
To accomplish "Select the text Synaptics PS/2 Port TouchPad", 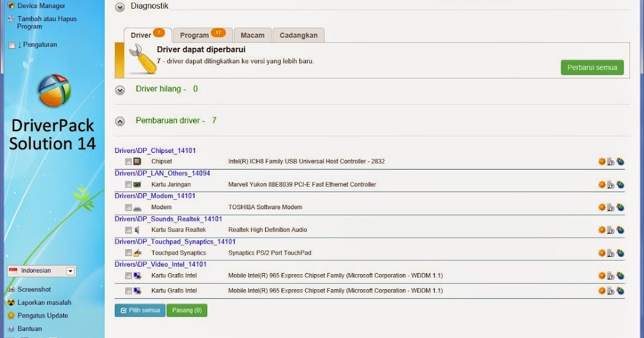I will (269, 253).
